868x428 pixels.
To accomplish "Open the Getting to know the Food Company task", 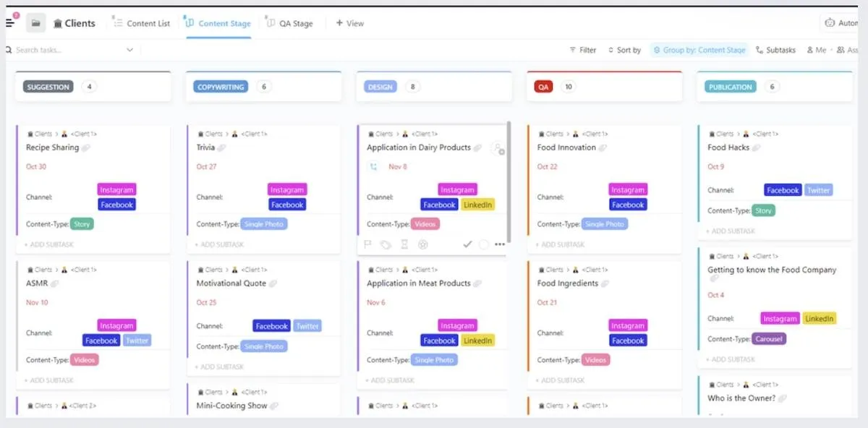I will coord(772,270).
